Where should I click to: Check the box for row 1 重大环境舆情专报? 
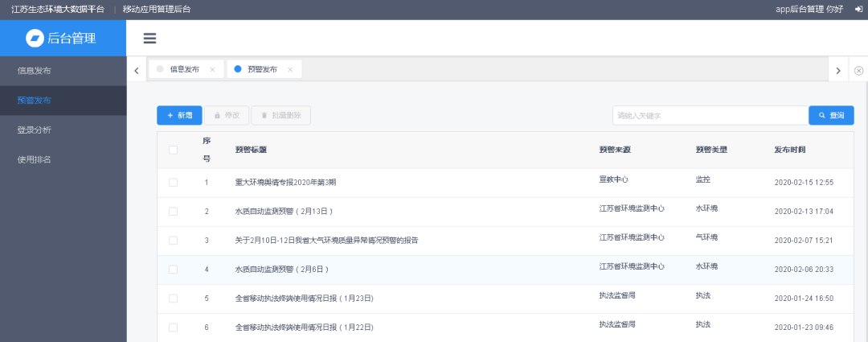[x=173, y=183]
